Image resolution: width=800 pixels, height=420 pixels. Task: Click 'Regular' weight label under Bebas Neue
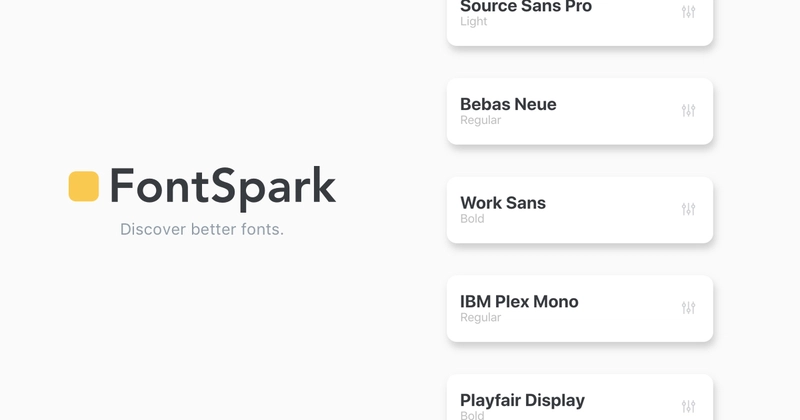(480, 120)
